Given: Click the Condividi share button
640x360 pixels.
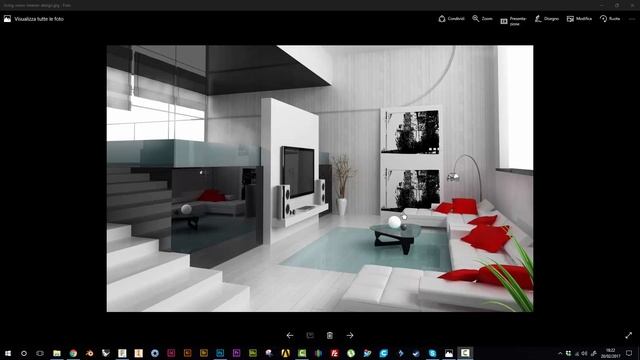Looking at the screenshot, I should point(451,19).
